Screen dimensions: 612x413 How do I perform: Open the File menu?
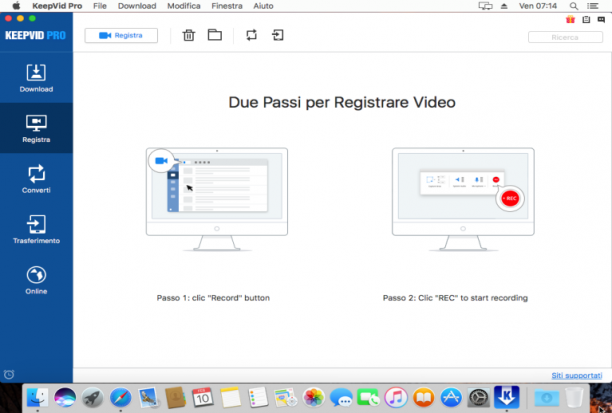pyautogui.click(x=100, y=6)
